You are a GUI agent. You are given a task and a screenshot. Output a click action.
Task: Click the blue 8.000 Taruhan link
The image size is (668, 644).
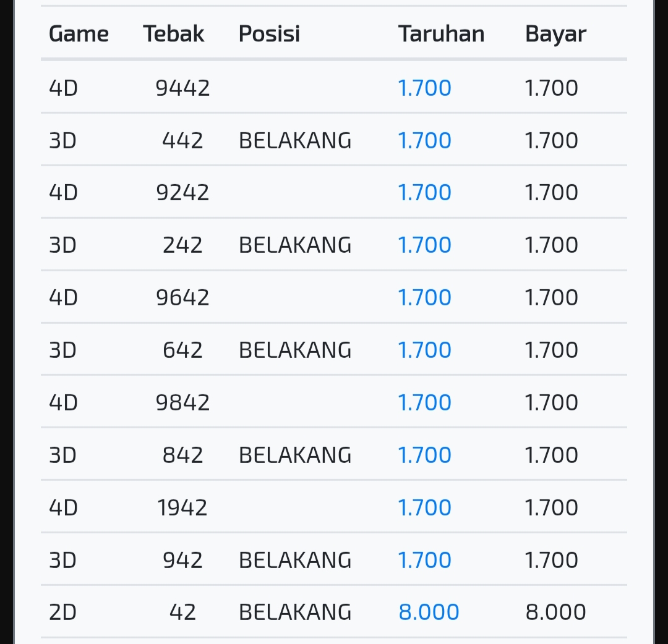429,612
